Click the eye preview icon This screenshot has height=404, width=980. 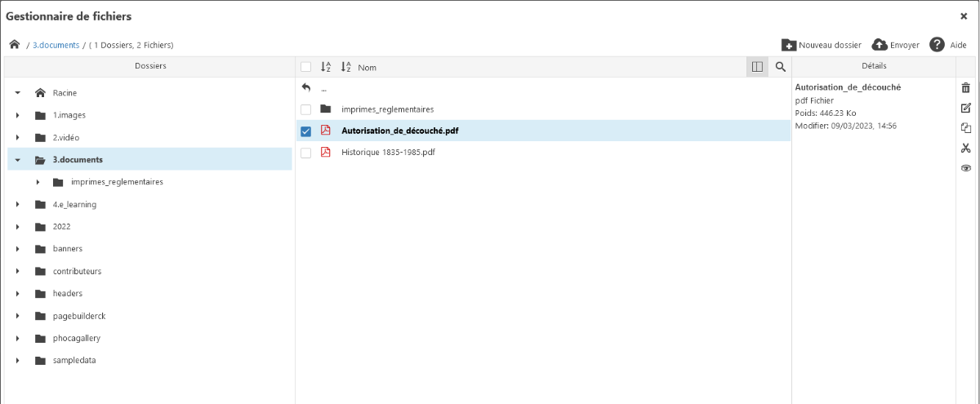[x=966, y=167]
